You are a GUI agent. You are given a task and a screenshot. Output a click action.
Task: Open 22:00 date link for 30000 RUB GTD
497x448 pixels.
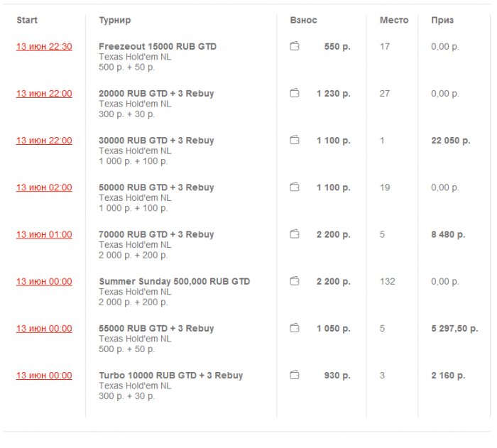[44, 141]
